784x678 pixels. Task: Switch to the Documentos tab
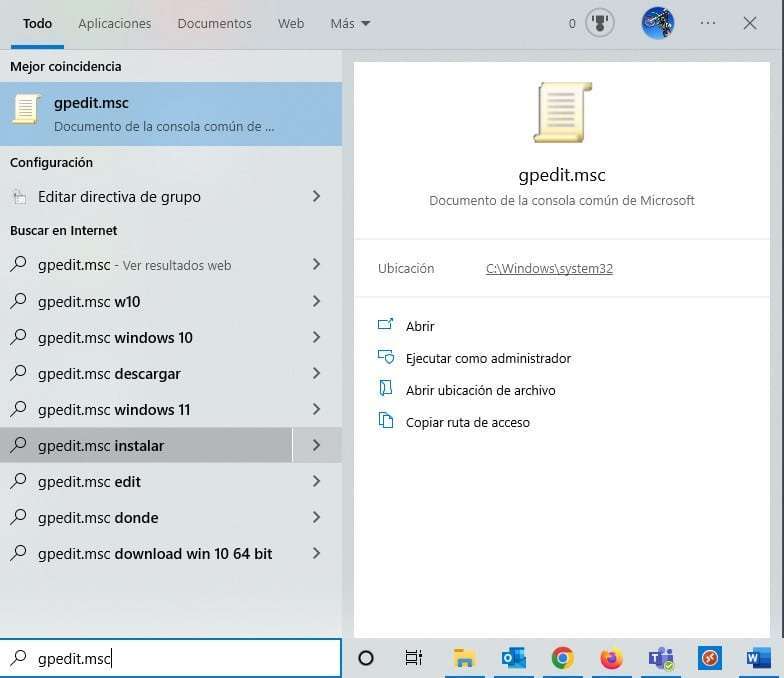214,24
